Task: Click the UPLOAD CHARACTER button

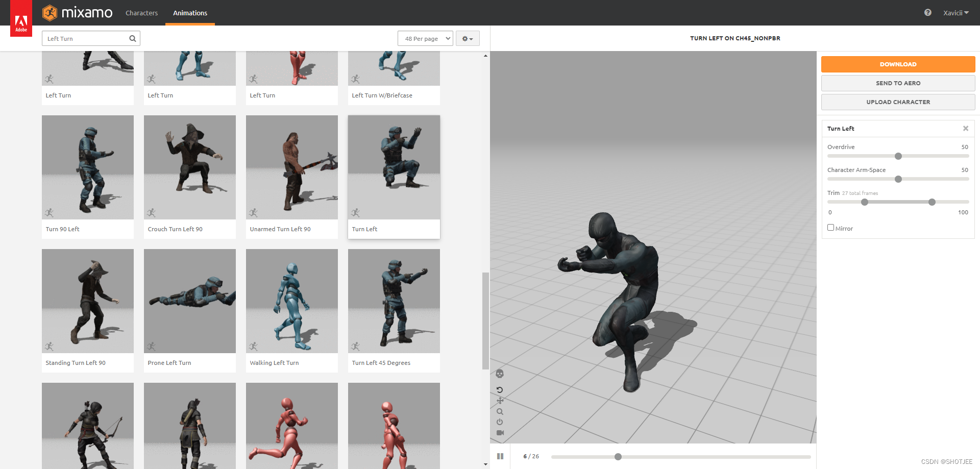Action: (898, 102)
